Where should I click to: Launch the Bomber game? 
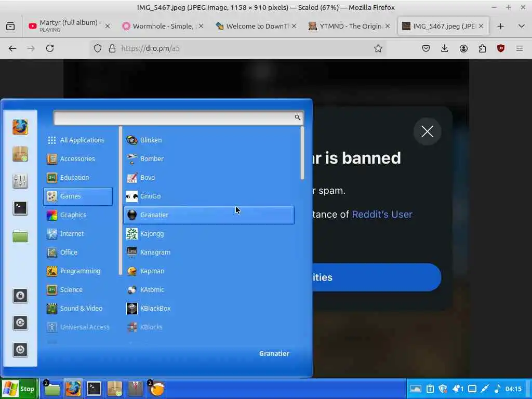pyautogui.click(x=209, y=159)
